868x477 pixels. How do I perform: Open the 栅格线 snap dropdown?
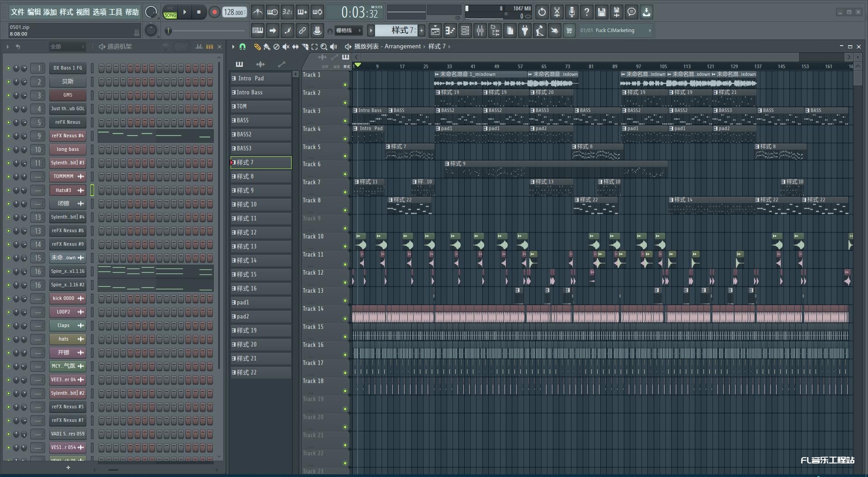348,30
